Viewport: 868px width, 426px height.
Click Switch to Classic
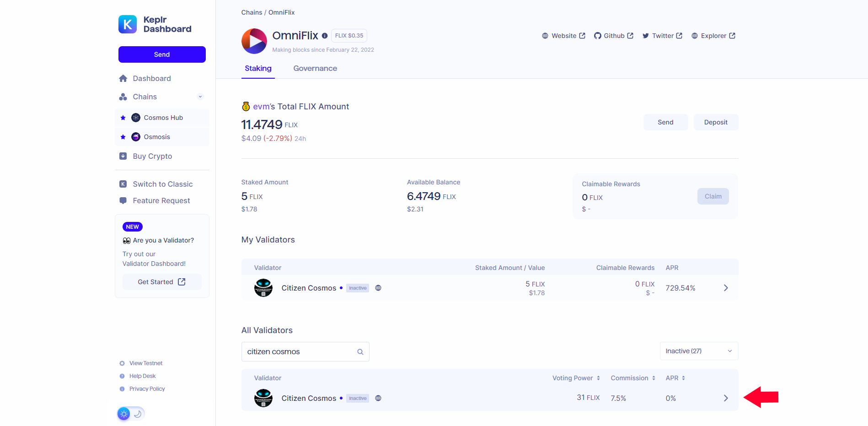[x=162, y=184]
